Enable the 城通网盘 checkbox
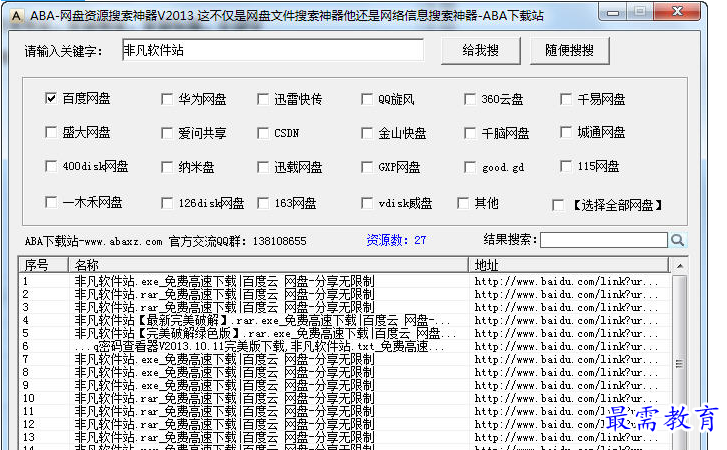Image resolution: width=727 pixels, height=450 pixels. 566,133
